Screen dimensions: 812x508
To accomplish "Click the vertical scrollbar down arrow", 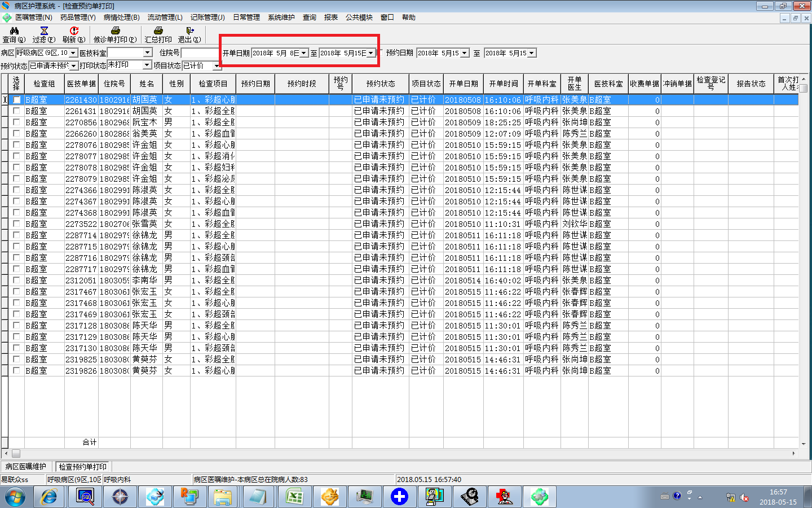I will click(804, 444).
